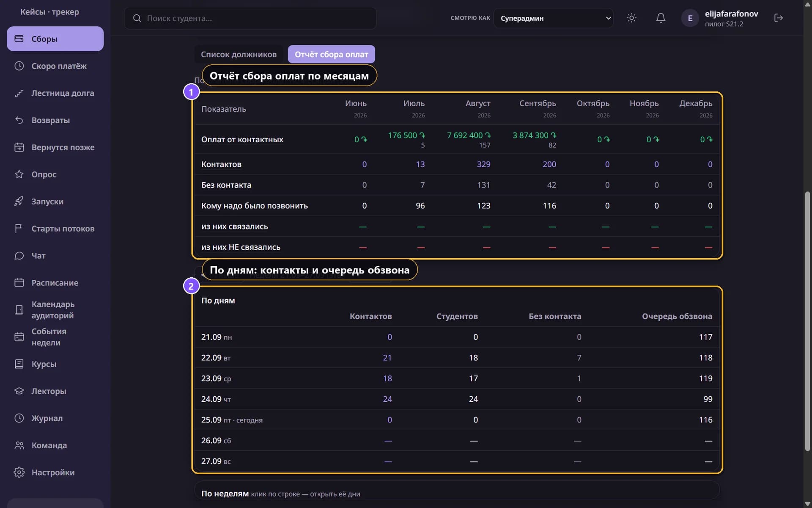
Task: Open Лестница долга stairs icon
Action: pyautogui.click(x=19, y=93)
